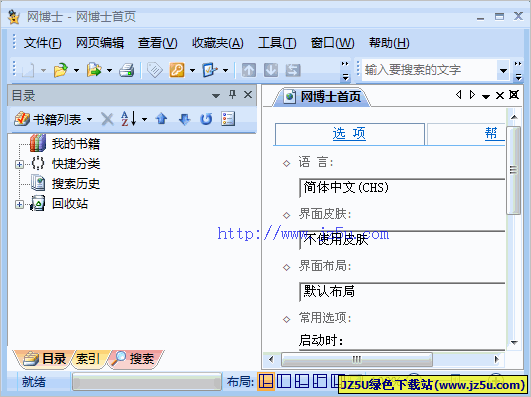Click the blue move up arrow icon
This screenshot has width=531, height=397.
[x=162, y=119]
